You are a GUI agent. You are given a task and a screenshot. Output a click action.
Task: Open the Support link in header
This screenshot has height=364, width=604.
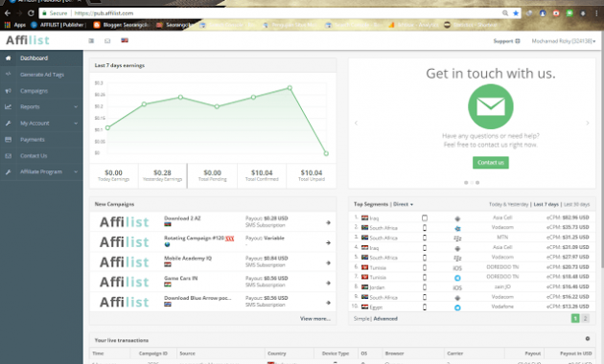[506, 41]
